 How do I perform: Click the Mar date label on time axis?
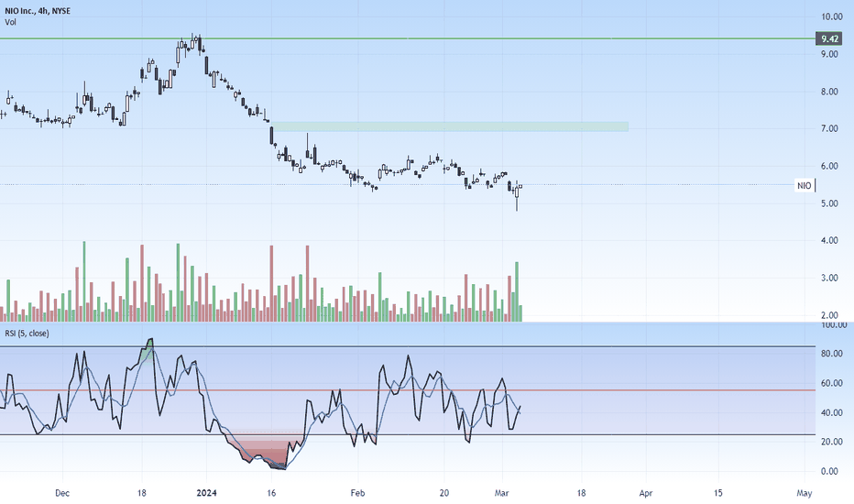point(501,493)
